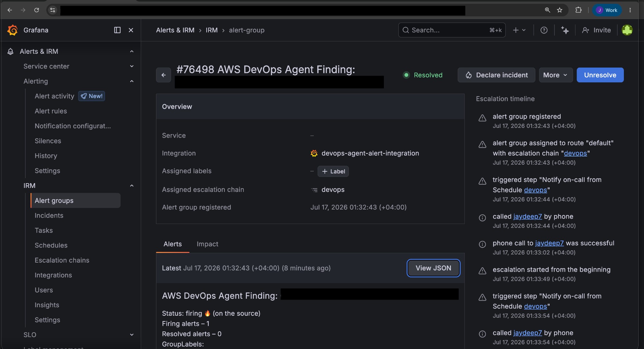Open Alert activity in the sidebar
Viewport: 644px width, 349px height.
(x=54, y=96)
